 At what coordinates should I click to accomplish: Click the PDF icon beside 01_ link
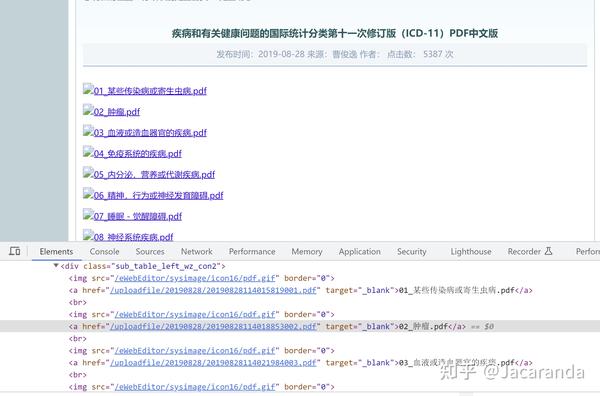88,89
